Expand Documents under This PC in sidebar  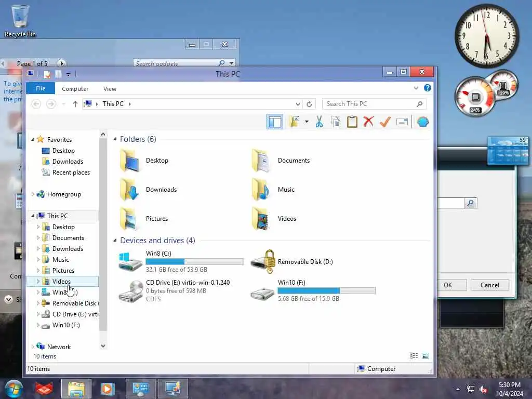pyautogui.click(x=38, y=238)
